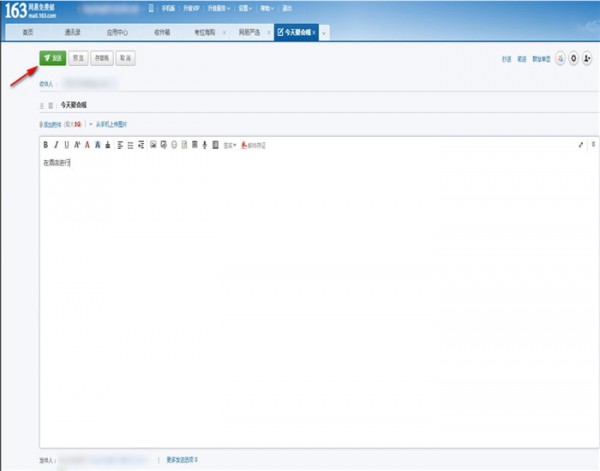Go to the 首页 home tab

(x=28, y=33)
